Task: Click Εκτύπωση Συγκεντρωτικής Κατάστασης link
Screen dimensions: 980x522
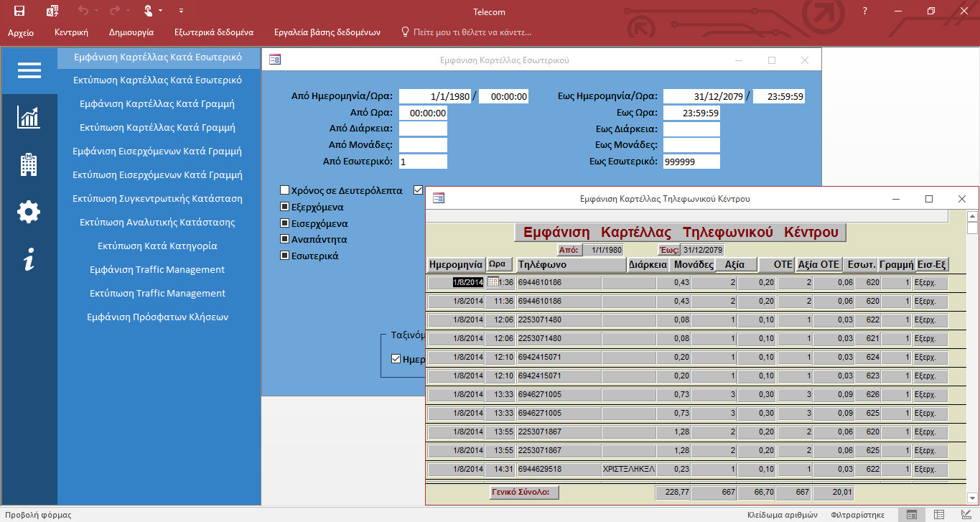Action: [x=157, y=198]
